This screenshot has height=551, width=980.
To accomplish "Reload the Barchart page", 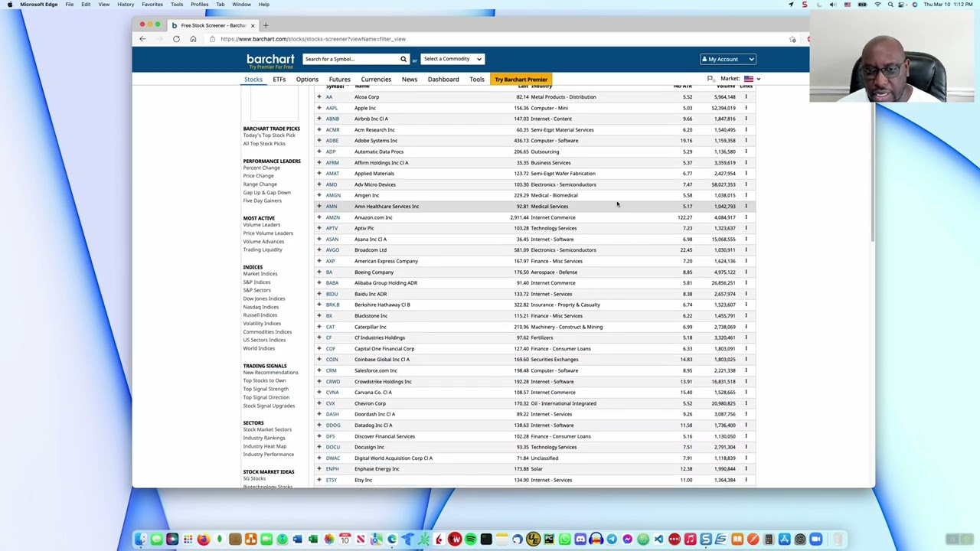I will (x=176, y=39).
